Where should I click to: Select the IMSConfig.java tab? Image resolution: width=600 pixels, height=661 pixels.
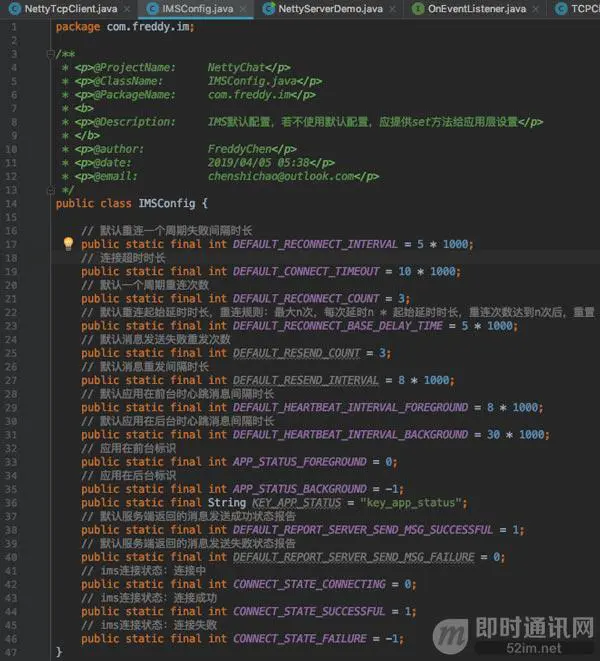(x=197, y=8)
